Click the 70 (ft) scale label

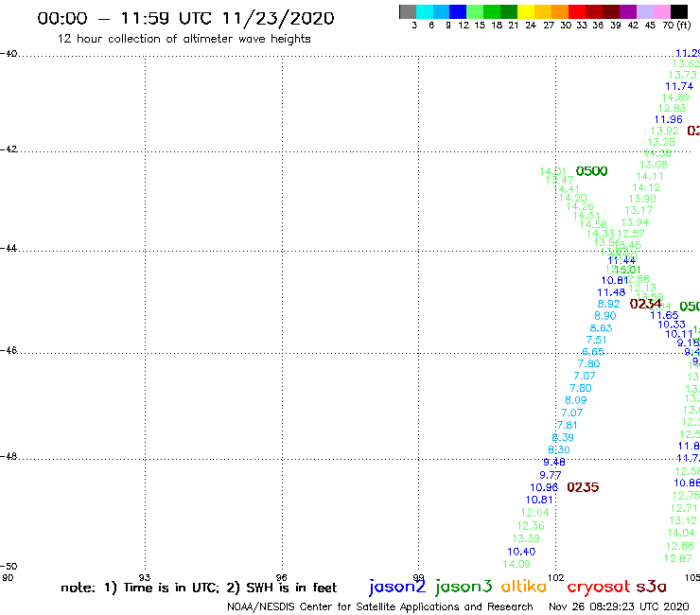(x=676, y=25)
